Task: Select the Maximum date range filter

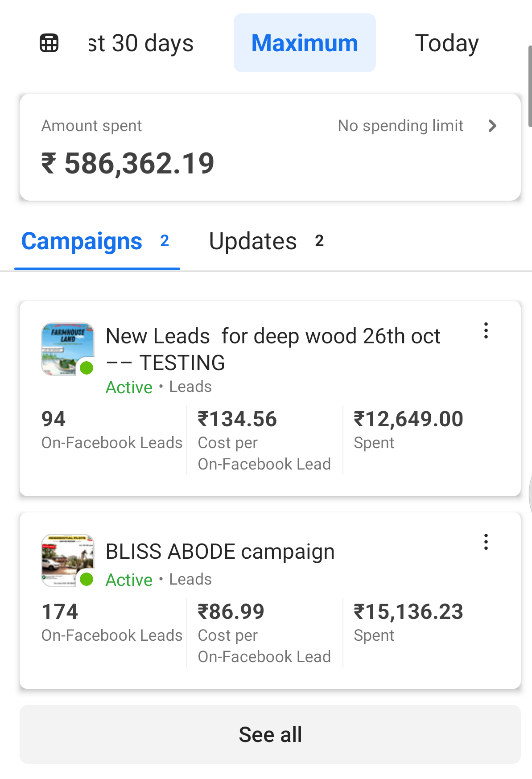Action: coord(305,43)
